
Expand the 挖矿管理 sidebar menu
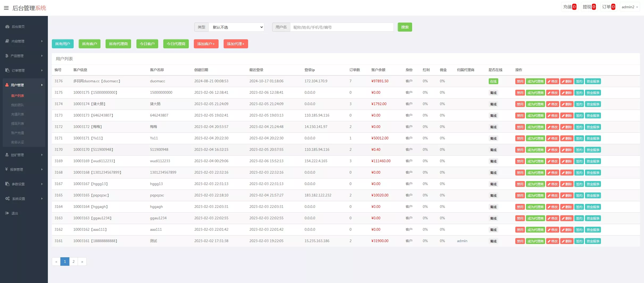(x=24, y=155)
